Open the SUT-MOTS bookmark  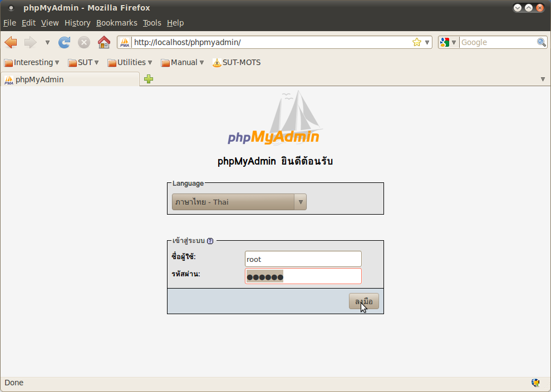pyautogui.click(x=237, y=62)
